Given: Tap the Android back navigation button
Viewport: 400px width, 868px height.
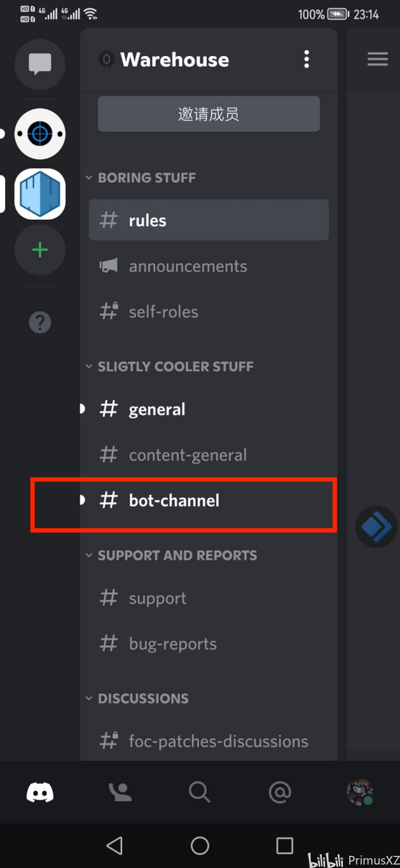Looking at the screenshot, I should coord(115,846).
